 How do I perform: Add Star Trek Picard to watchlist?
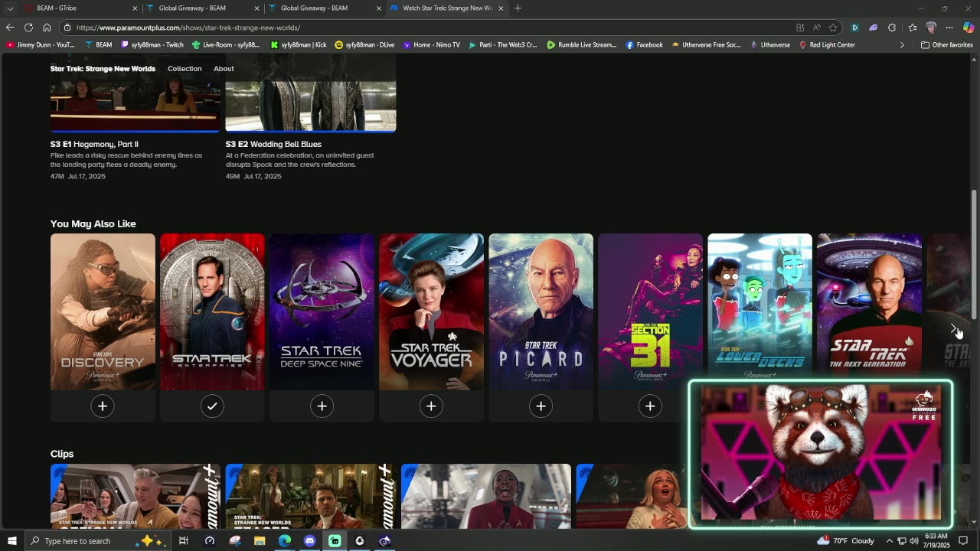click(x=541, y=406)
